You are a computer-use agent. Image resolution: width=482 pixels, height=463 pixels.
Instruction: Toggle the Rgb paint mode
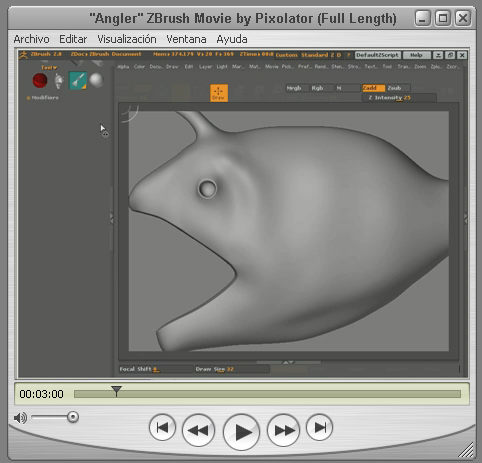pos(322,88)
